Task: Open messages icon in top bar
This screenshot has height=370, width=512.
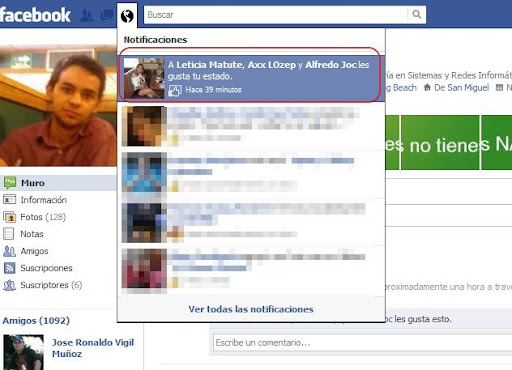Action: (107, 15)
